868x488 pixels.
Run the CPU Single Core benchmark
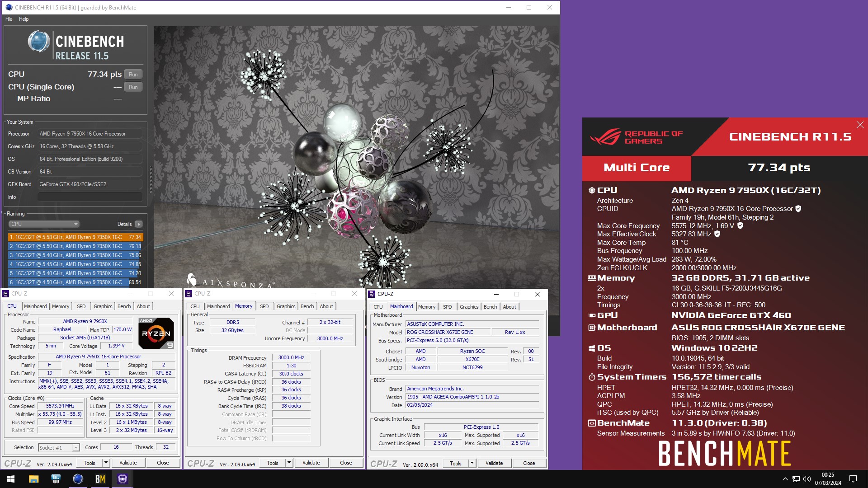pyautogui.click(x=133, y=87)
